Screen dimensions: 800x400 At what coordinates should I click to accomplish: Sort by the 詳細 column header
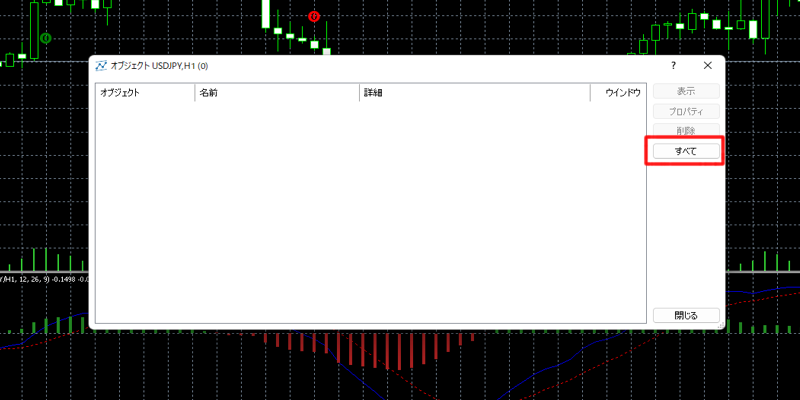tap(474, 93)
